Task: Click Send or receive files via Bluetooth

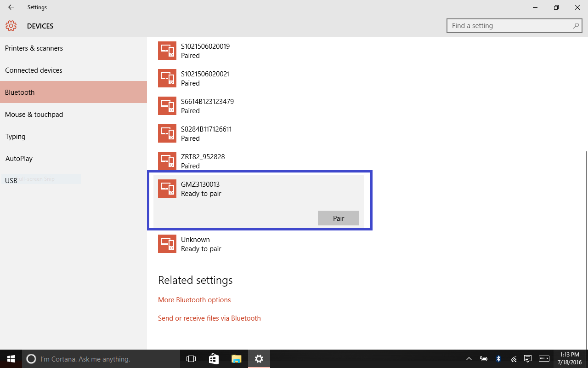Action: (209, 318)
